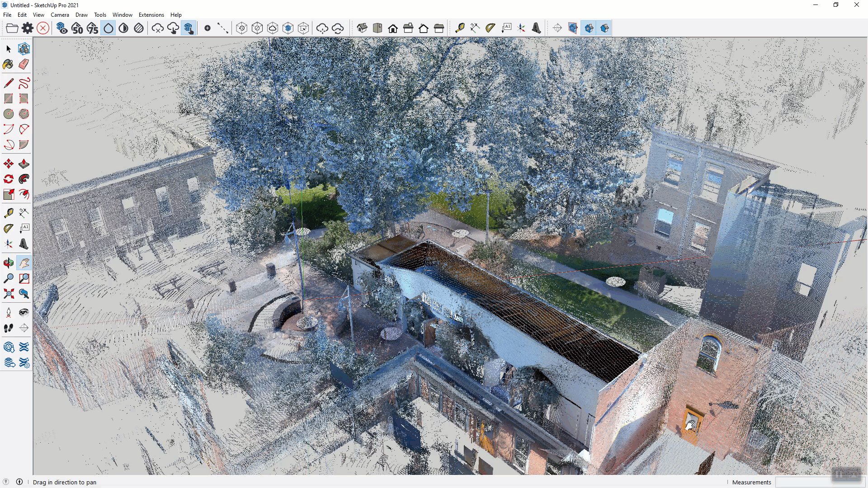Open the point cloud settings gear
This screenshot has height=488, width=868.
27,28
